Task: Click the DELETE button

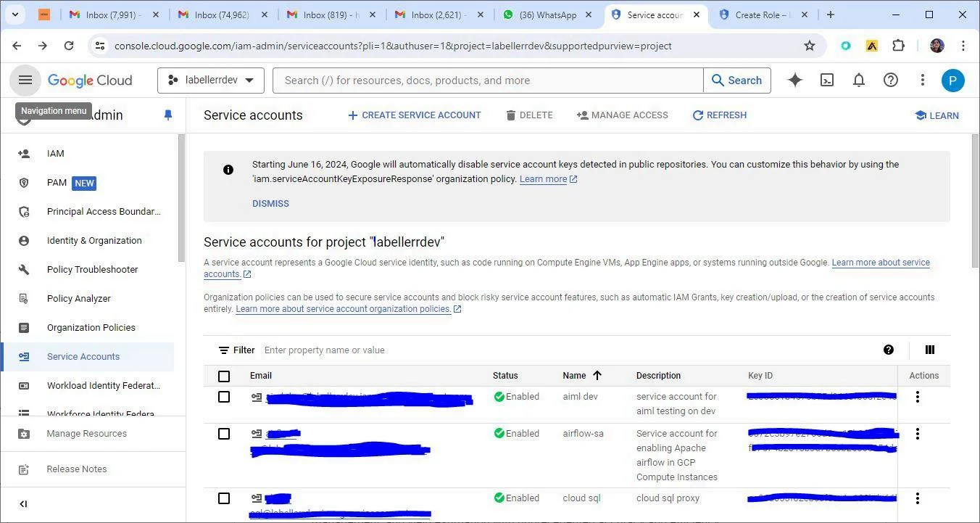Action: (x=529, y=115)
